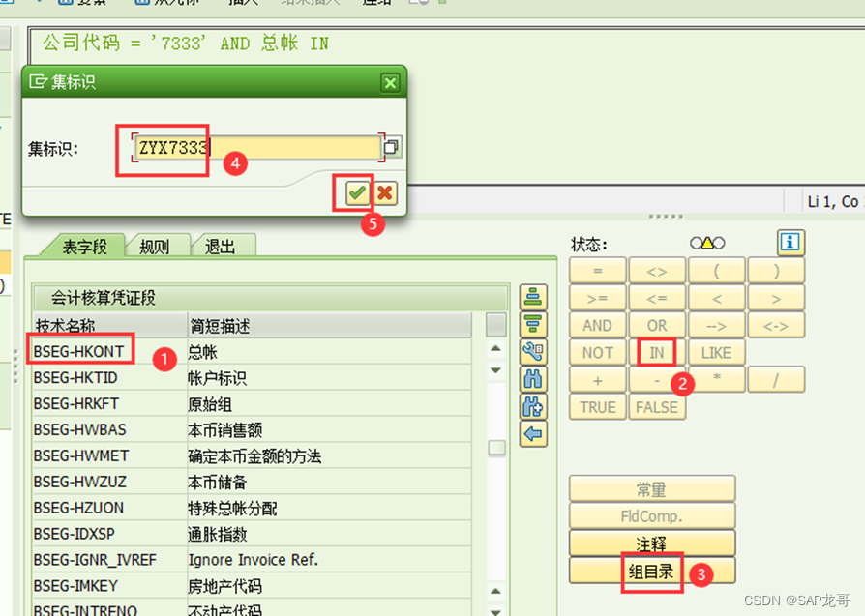Select the IN operator button
This screenshot has height=616, width=865.
656,352
